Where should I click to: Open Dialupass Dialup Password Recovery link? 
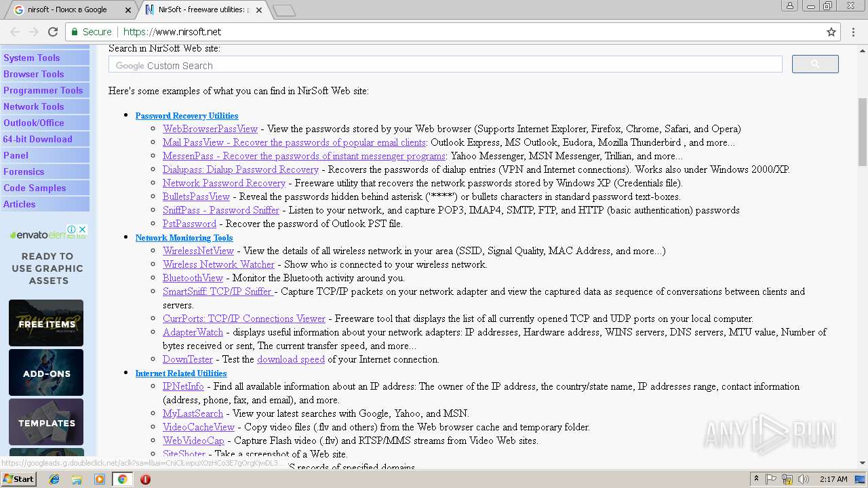[241, 169]
